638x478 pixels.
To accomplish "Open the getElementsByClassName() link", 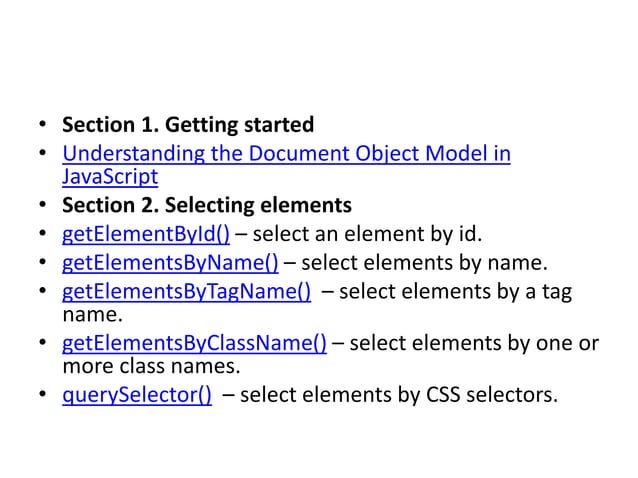I will pyautogui.click(x=194, y=346).
